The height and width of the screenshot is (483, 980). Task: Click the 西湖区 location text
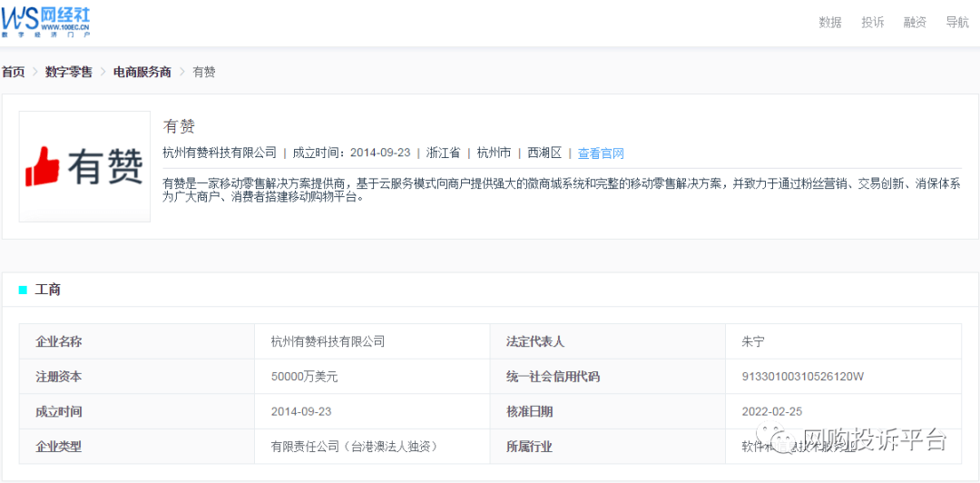tap(544, 153)
